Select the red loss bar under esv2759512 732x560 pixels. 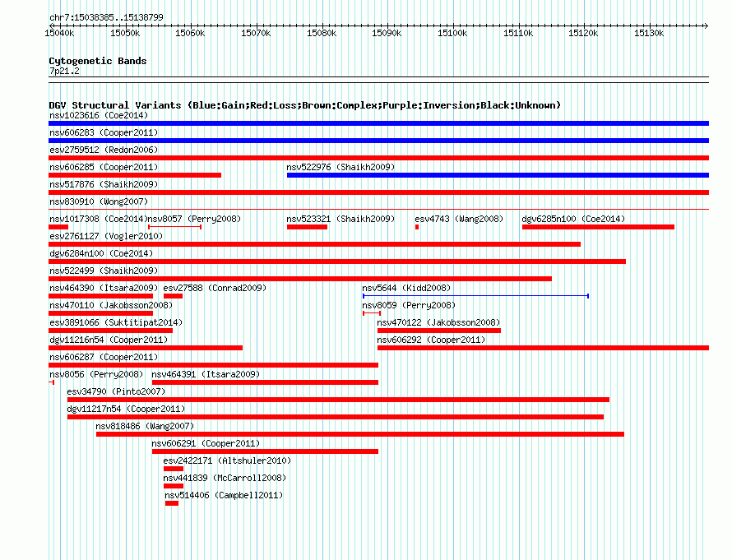pyautogui.click(x=378, y=158)
